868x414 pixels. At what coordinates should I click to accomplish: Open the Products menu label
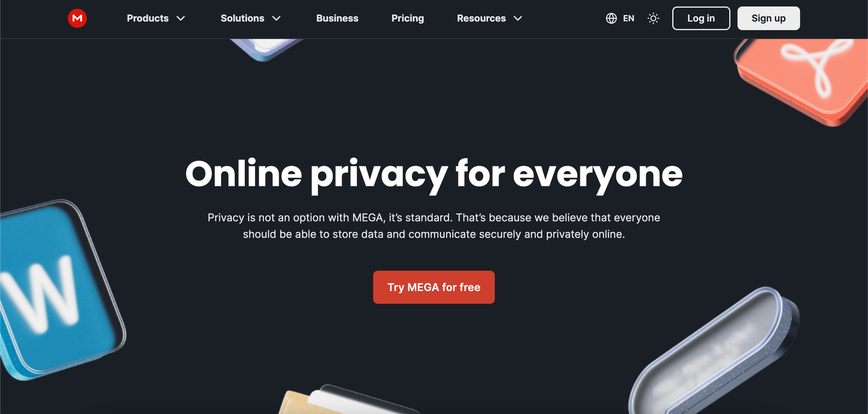(148, 18)
